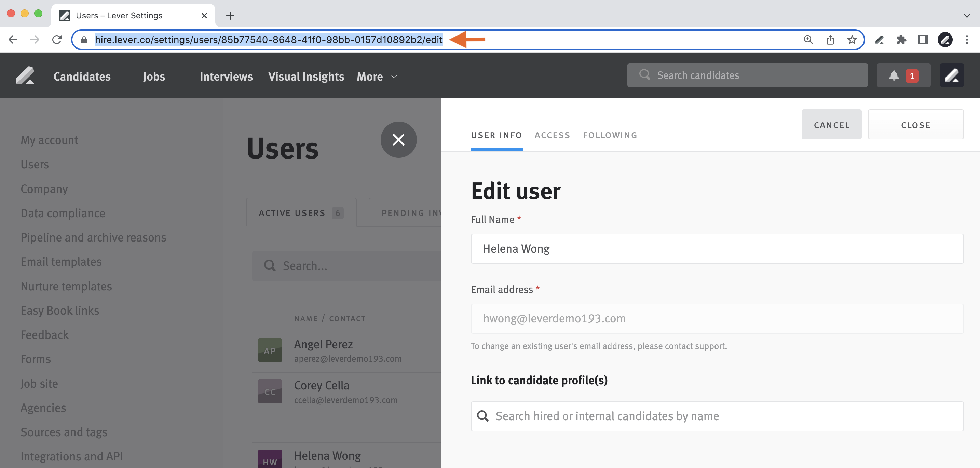The image size is (980, 468).
Task: Click the round X close overlay button
Action: point(398,139)
